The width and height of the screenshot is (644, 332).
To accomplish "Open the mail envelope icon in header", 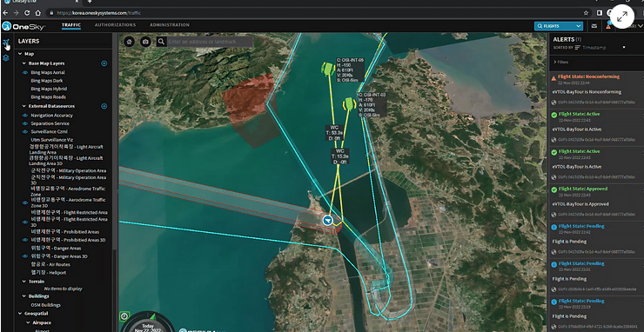I will (x=594, y=26).
